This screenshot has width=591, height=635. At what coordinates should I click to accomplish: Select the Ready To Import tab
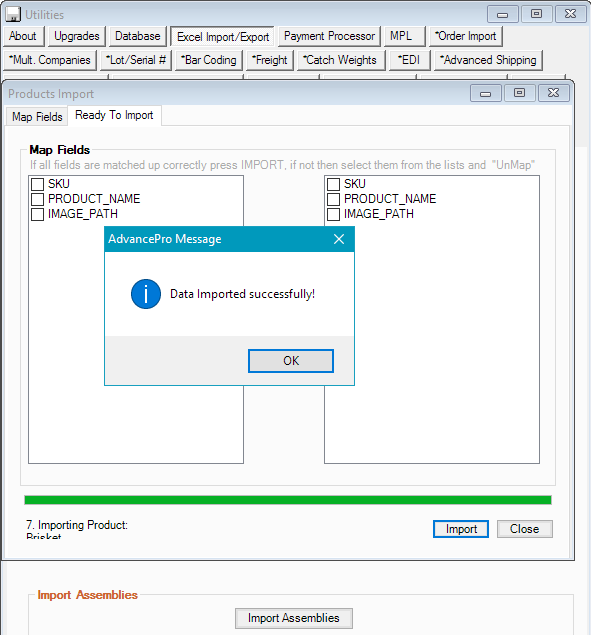[x=114, y=115]
